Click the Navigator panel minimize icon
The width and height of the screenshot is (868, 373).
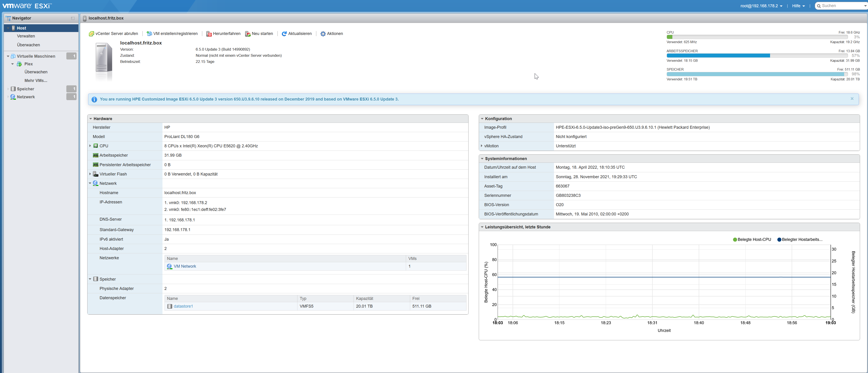pyautogui.click(x=73, y=18)
